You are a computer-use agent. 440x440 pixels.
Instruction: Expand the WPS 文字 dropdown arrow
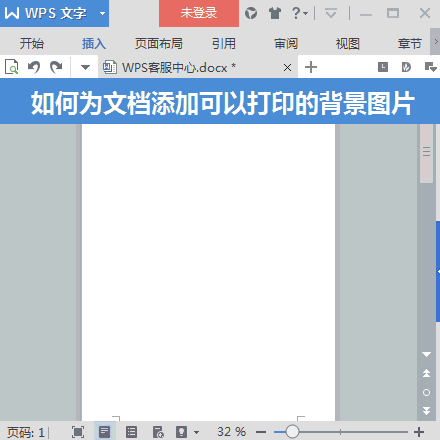coord(102,14)
